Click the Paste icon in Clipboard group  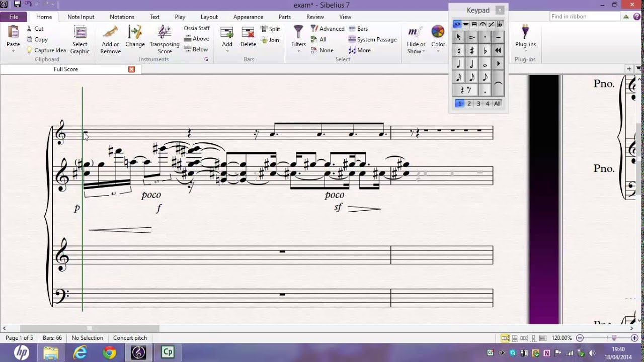13,32
